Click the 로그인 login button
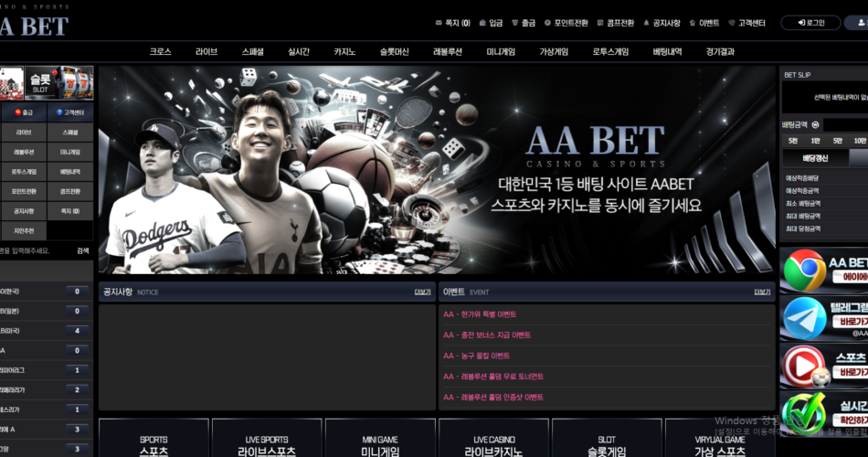This screenshot has width=868, height=457. [x=811, y=23]
